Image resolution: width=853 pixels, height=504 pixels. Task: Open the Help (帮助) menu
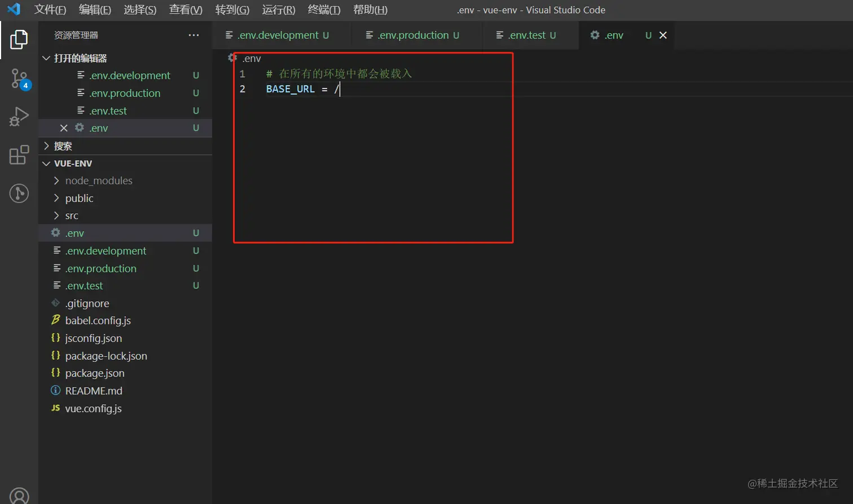(370, 10)
